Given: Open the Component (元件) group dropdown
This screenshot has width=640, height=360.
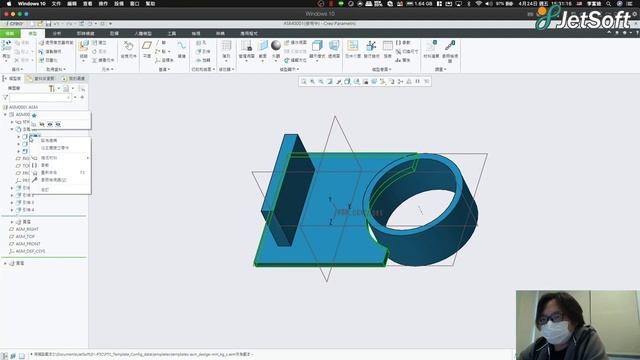Looking at the screenshot, I should coord(108,69).
